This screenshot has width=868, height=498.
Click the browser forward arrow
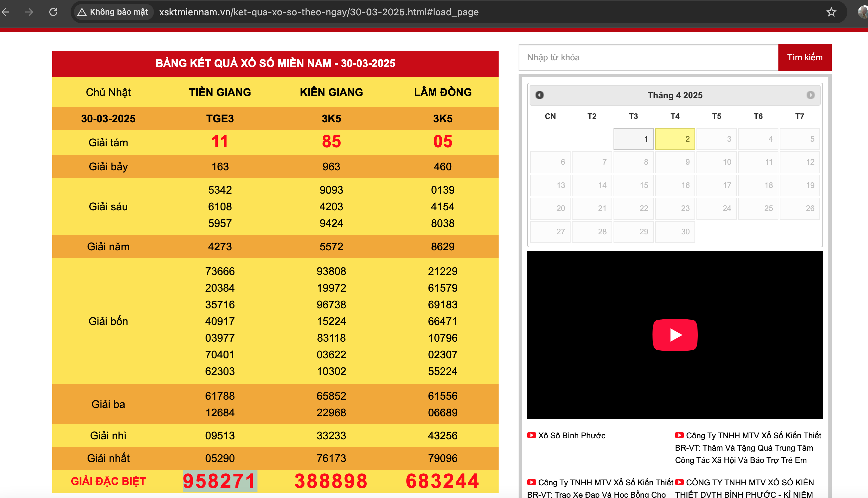click(29, 12)
